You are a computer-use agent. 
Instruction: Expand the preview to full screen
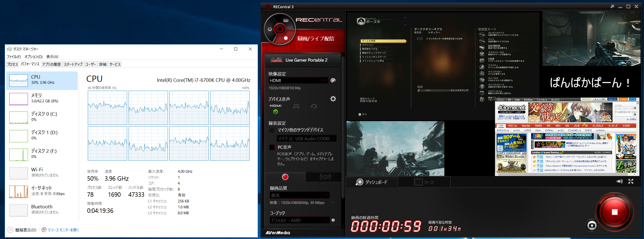coord(631,182)
